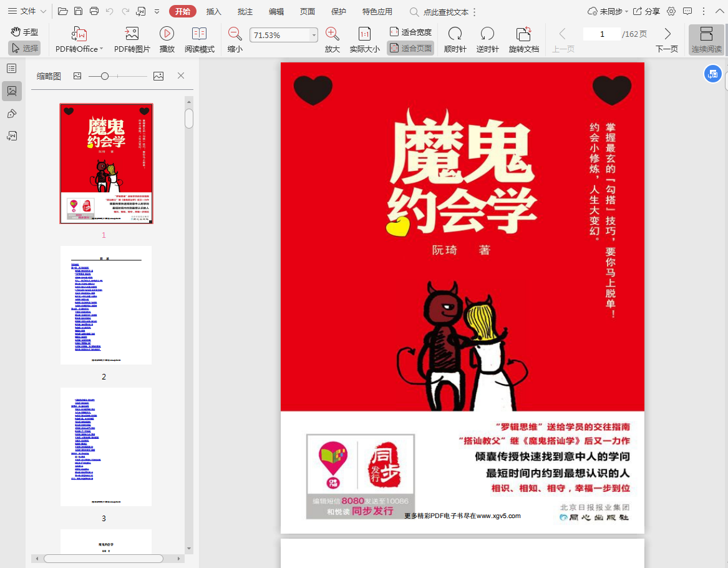Go to 下一页 next page
This screenshot has width=728, height=568.
[x=667, y=39]
